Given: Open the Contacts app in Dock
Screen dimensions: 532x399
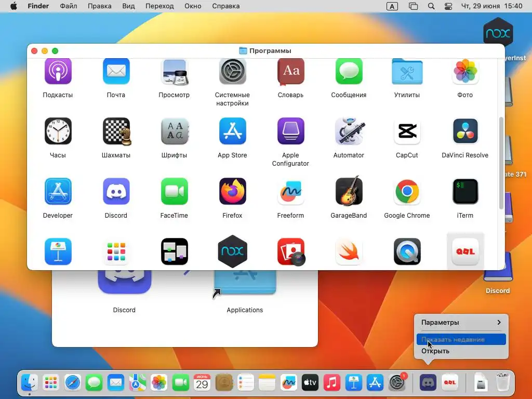Looking at the screenshot, I should (224, 383).
